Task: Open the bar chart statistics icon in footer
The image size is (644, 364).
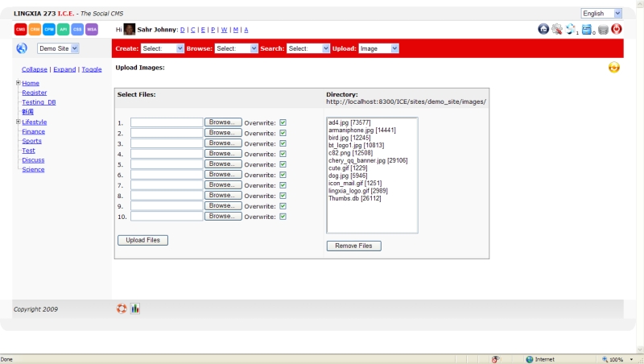Action: (135, 308)
